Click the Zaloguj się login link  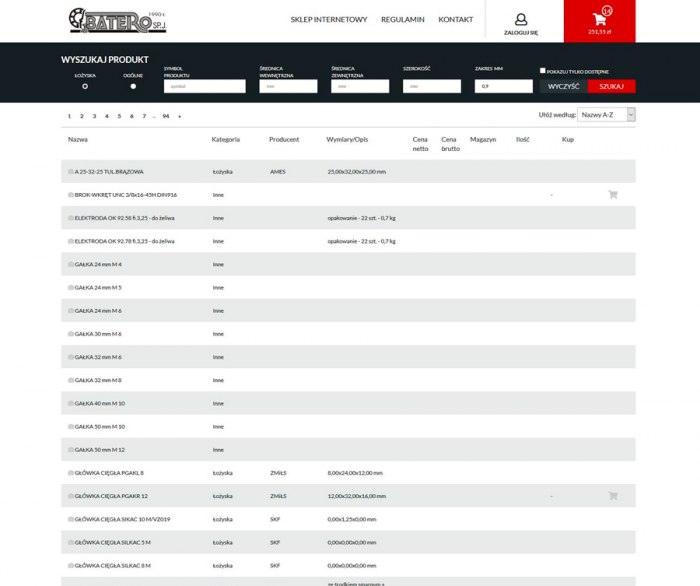pyautogui.click(x=521, y=33)
